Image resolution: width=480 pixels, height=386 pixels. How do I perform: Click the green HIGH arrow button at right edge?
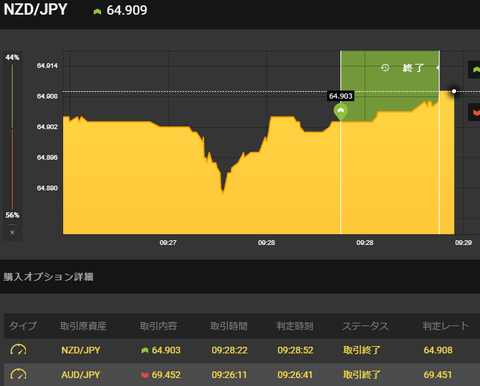pos(474,69)
